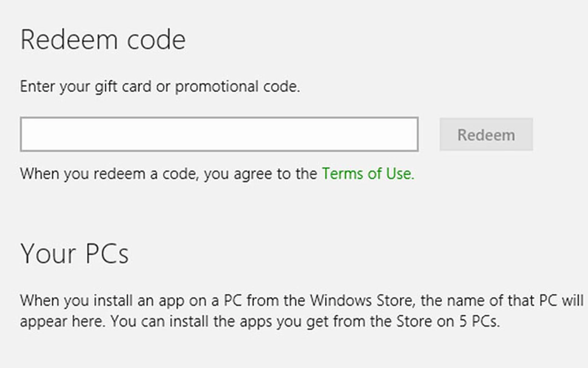Viewport: 588px width, 368px height.
Task: Click the word "Enter" in the instruction line
Action: click(x=37, y=86)
